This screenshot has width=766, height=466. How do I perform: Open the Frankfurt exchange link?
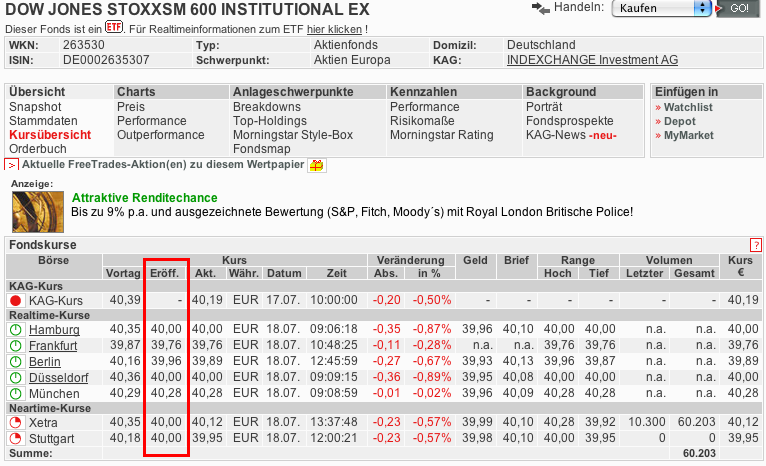[x=53, y=346]
